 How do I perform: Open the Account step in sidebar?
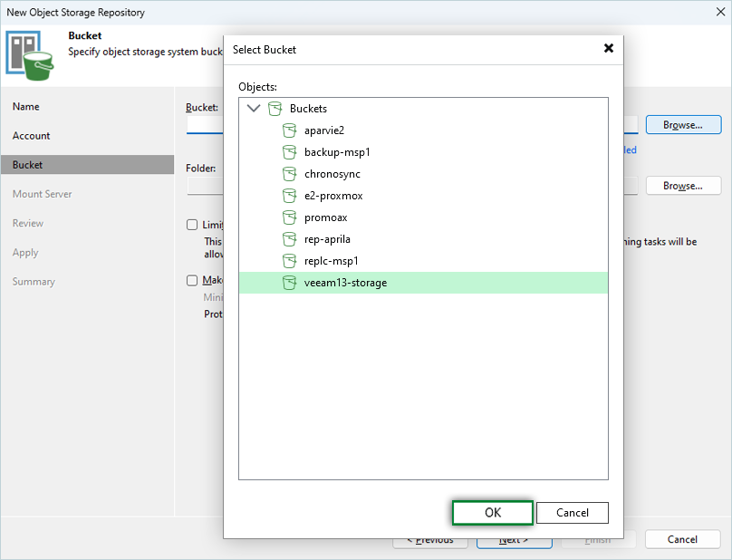click(x=32, y=136)
